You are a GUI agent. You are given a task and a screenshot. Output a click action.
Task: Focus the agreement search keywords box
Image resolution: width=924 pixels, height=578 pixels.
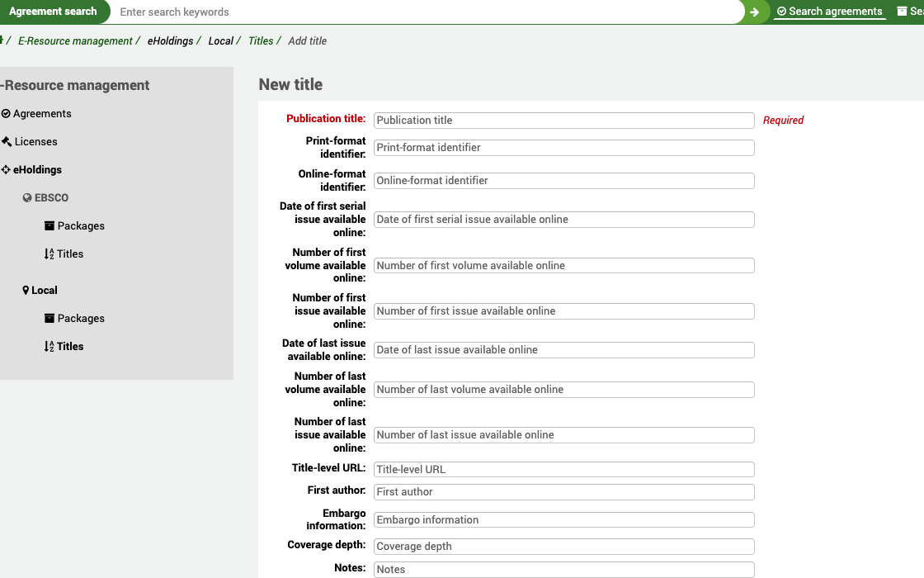pos(429,12)
